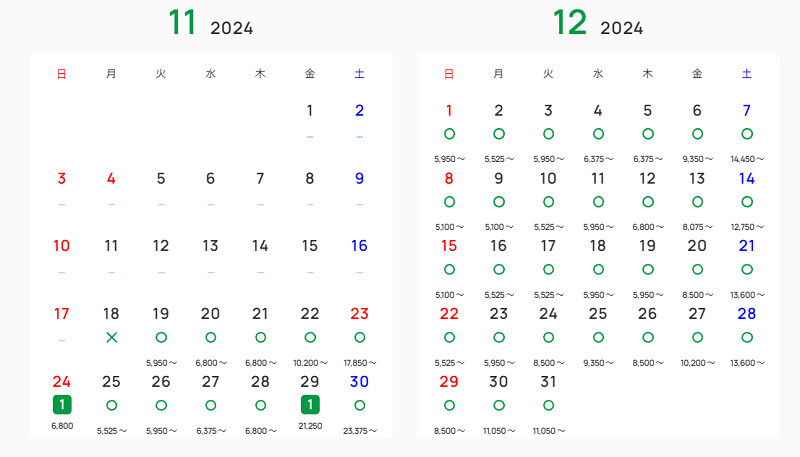Click the availability circle for November 30
The width and height of the screenshot is (800, 457).
pyautogui.click(x=360, y=405)
